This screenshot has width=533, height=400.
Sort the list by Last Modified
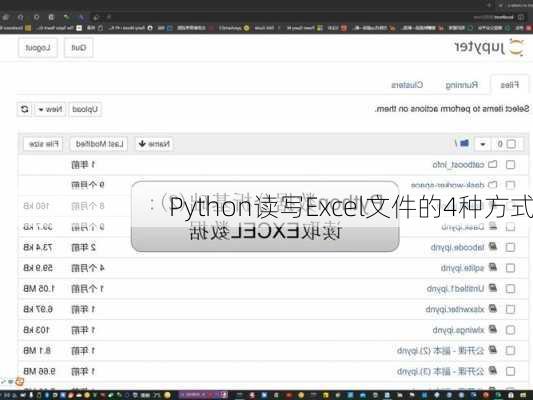click(99, 144)
